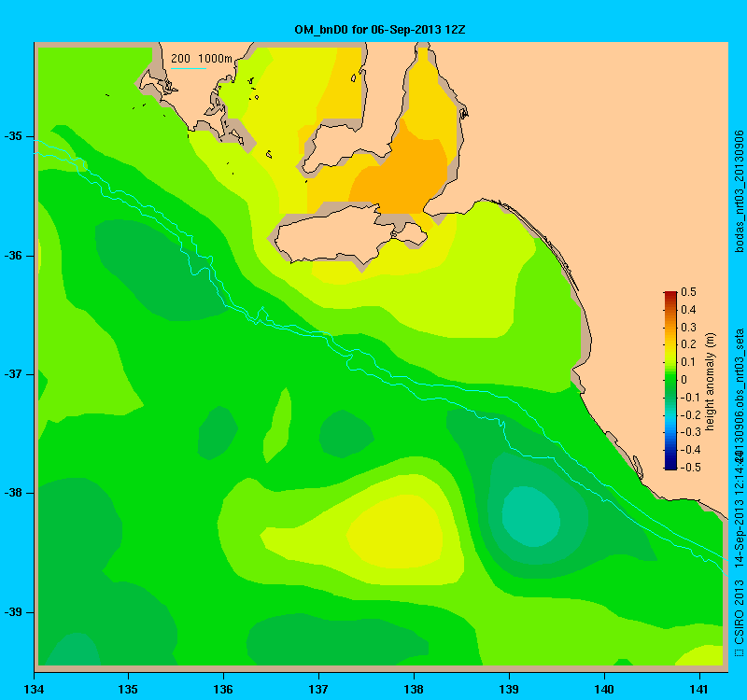Click the plot title 'OM_bnD0 for 06-Sep-2013 12Z'
The width and height of the screenshot is (747, 700).
click(380, 30)
